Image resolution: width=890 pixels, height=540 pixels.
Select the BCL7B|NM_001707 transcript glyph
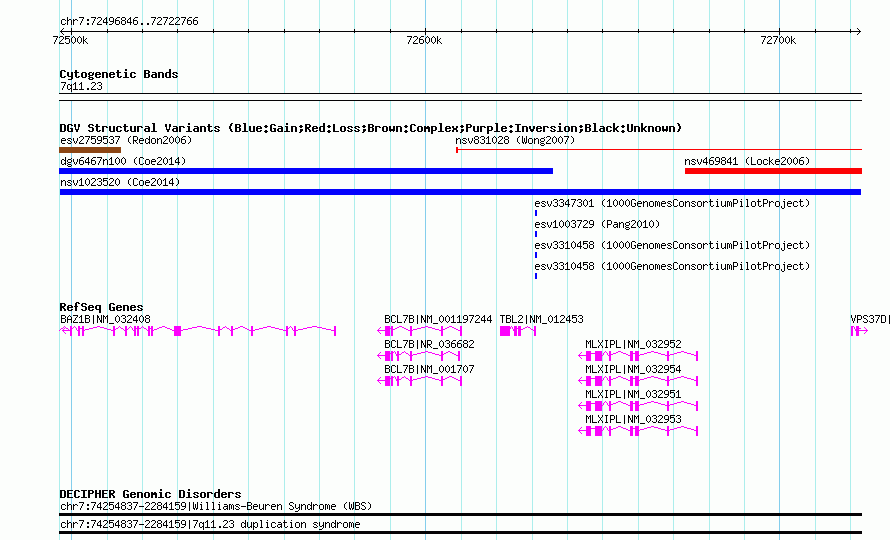pos(419,381)
